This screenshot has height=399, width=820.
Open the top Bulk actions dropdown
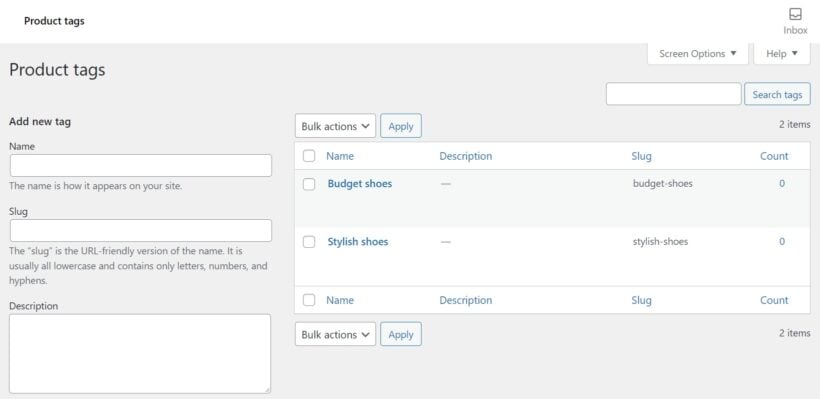tap(335, 126)
